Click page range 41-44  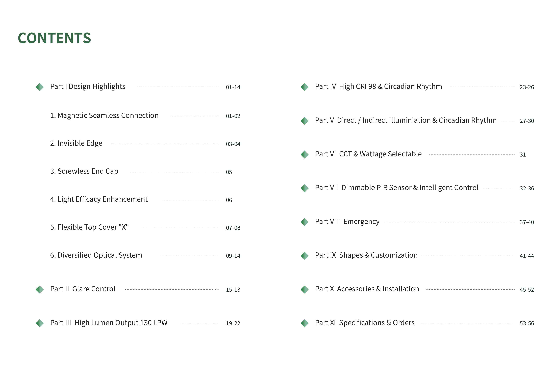527,256
